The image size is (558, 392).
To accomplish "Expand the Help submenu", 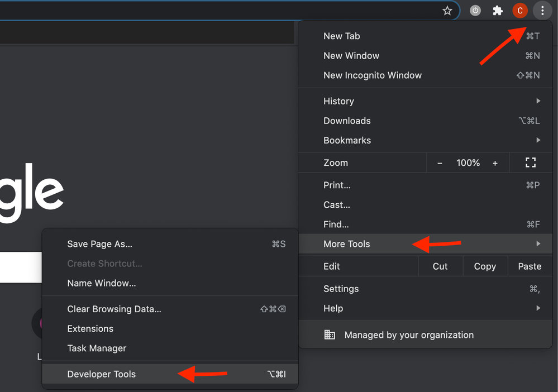I will pos(333,308).
